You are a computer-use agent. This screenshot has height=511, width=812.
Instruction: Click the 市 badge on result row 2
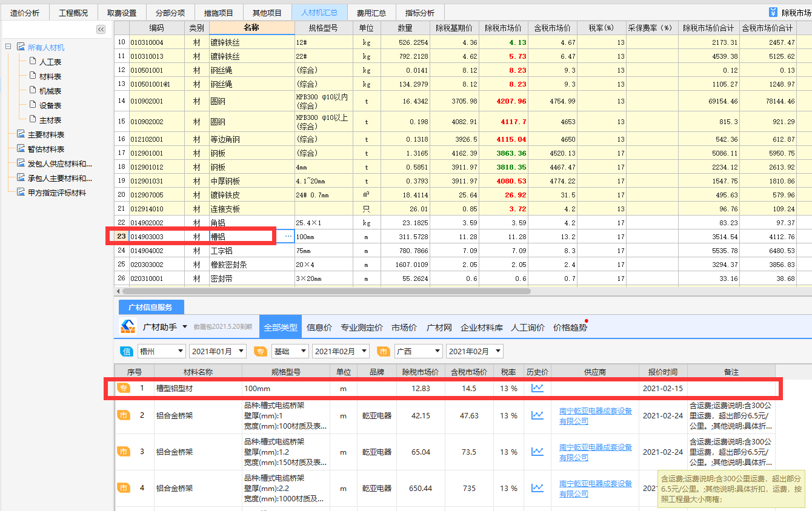[x=123, y=415]
